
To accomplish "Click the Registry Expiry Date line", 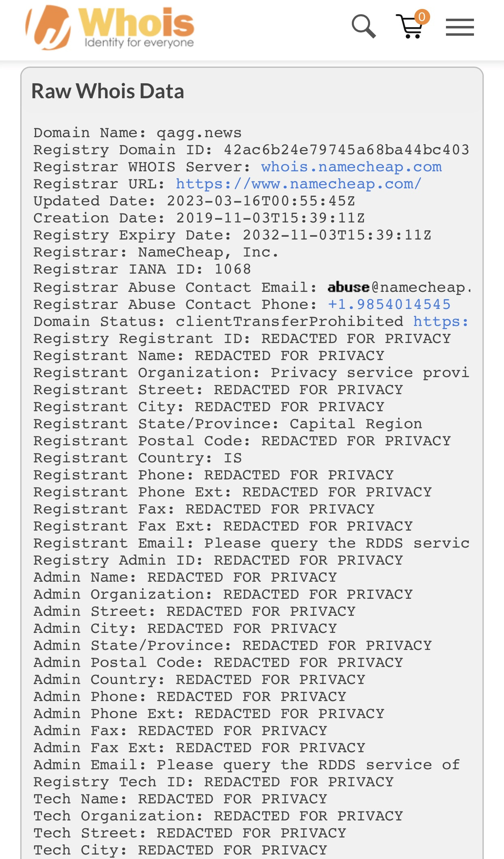I will 232,235.
